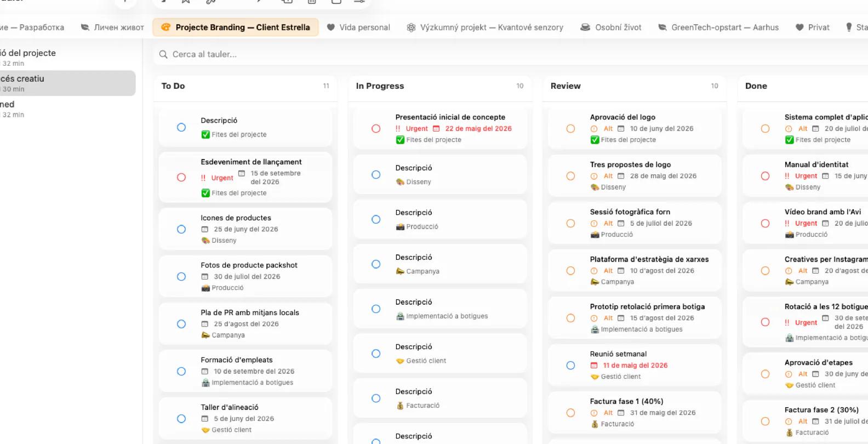Click green check icon on Aprovació del logo
This screenshot has width=868, height=444.
click(595, 140)
